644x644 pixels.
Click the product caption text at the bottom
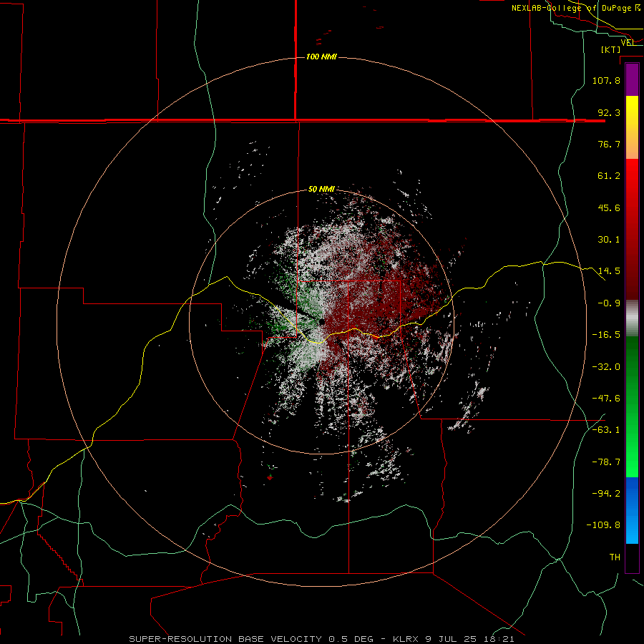[x=321, y=639]
